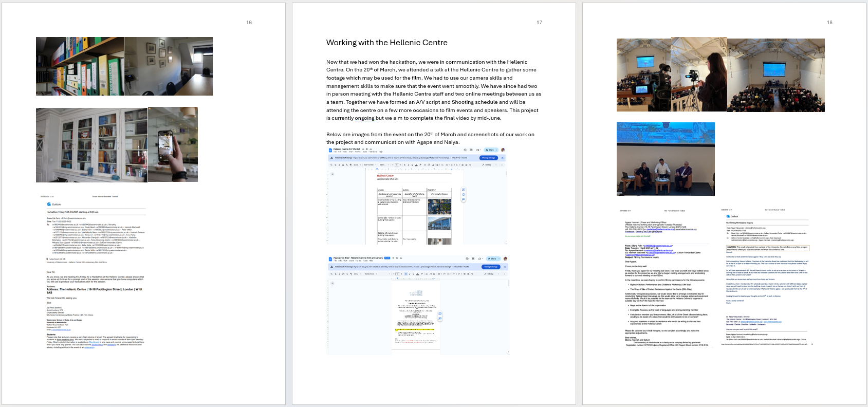
Task: Select the building exterior image in the shot list table
Action: [439, 224]
